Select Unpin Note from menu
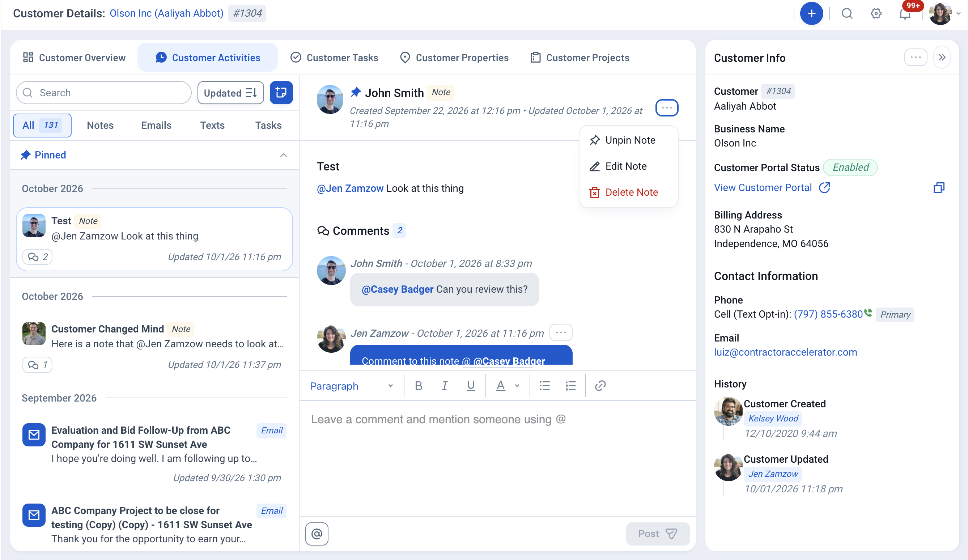 coord(628,140)
